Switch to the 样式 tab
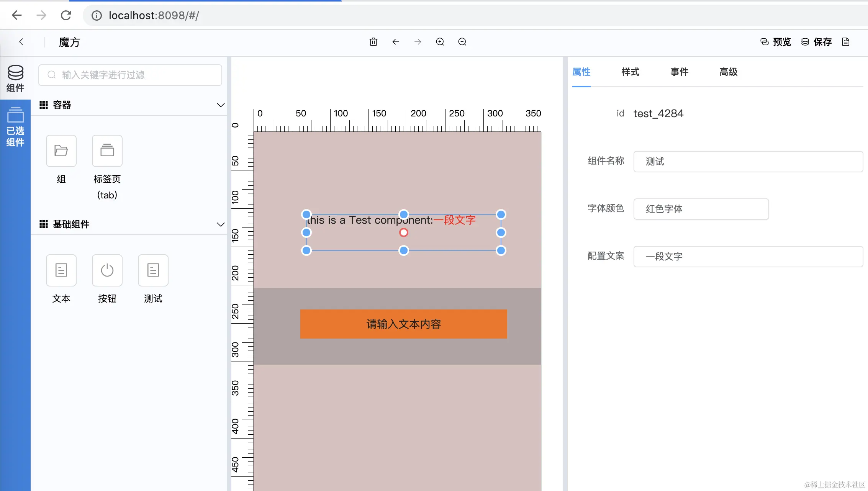This screenshot has width=868, height=491. pos(630,72)
